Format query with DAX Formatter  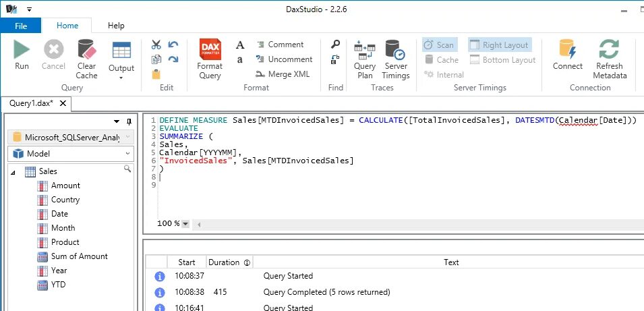(x=210, y=59)
